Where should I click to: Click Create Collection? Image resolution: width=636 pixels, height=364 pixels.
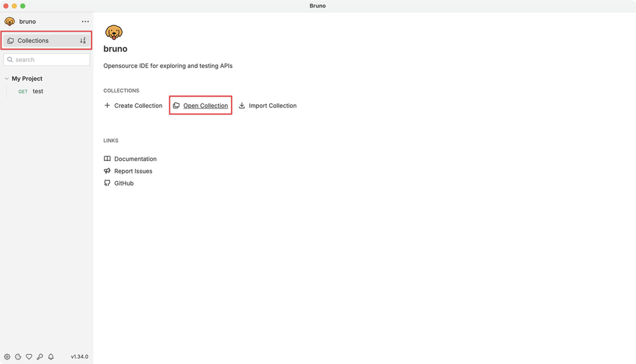pos(134,105)
